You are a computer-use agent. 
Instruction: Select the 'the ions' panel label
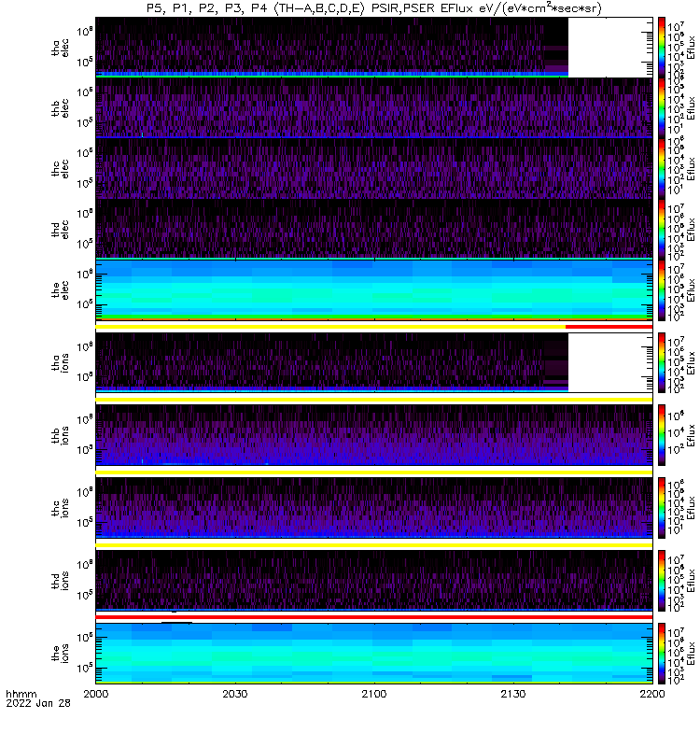point(60,653)
